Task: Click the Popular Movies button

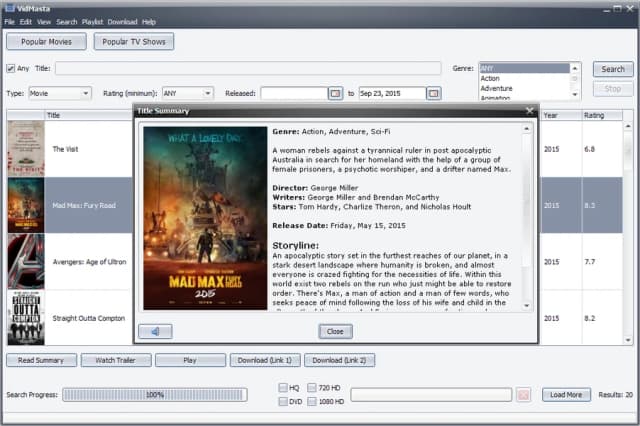Action: 47,42
